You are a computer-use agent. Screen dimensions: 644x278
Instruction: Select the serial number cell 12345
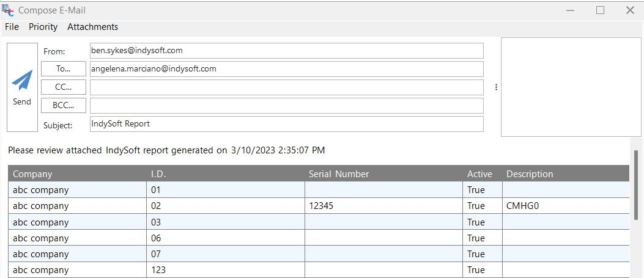[x=322, y=206]
